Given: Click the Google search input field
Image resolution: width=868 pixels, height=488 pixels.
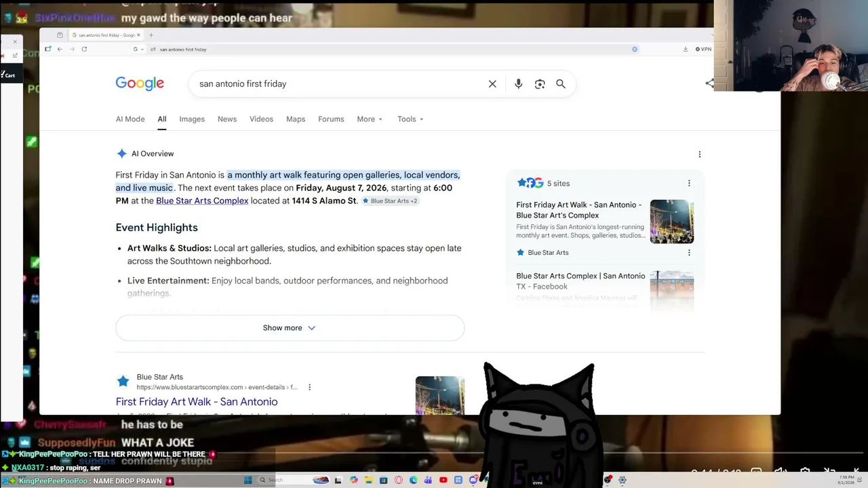Looking at the screenshot, I should pos(339,84).
